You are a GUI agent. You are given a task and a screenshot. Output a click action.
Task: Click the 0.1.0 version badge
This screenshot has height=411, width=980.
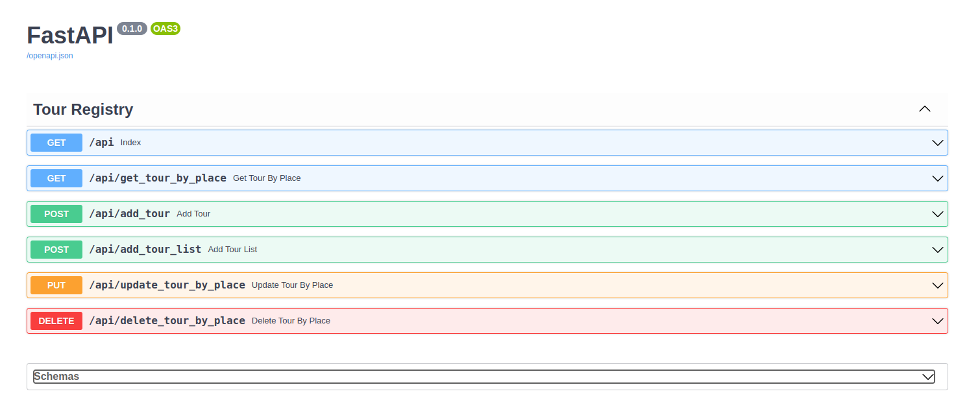coord(132,29)
